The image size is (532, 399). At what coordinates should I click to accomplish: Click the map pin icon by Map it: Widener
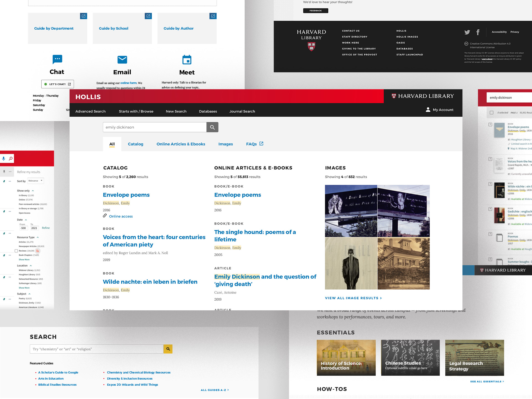point(509,149)
